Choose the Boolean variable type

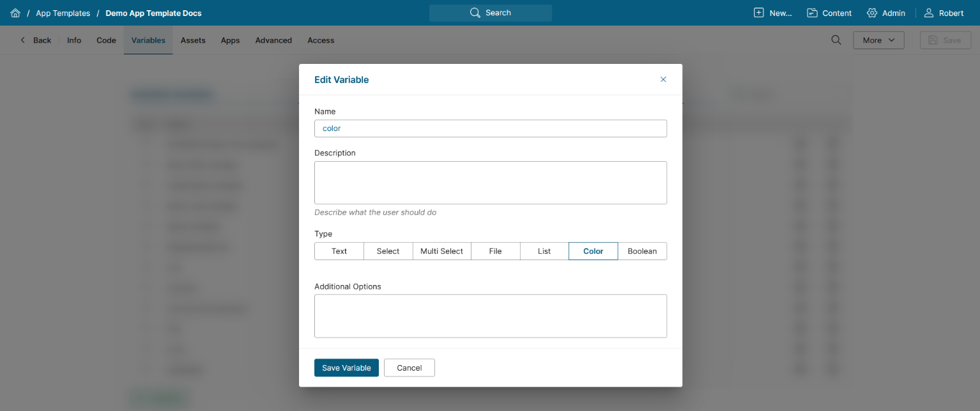[x=642, y=251]
